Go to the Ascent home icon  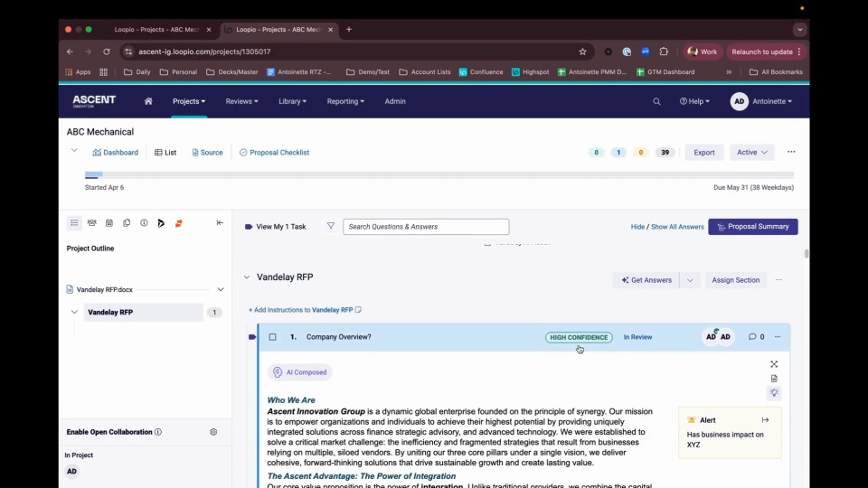(x=148, y=101)
